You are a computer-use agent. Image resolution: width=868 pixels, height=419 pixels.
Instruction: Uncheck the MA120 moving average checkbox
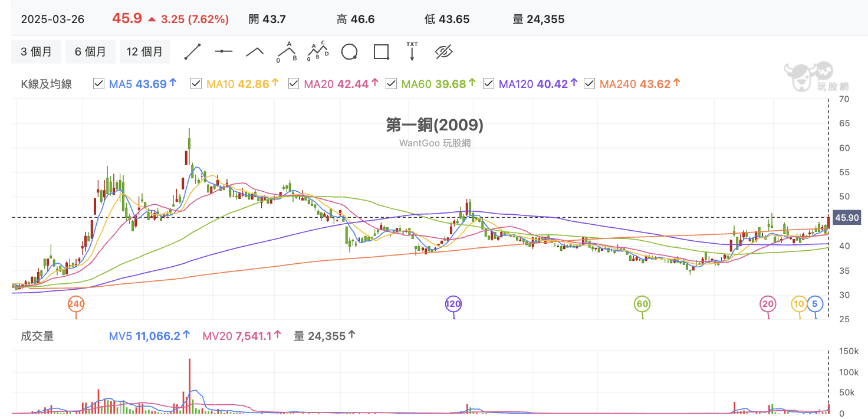pyautogui.click(x=488, y=84)
